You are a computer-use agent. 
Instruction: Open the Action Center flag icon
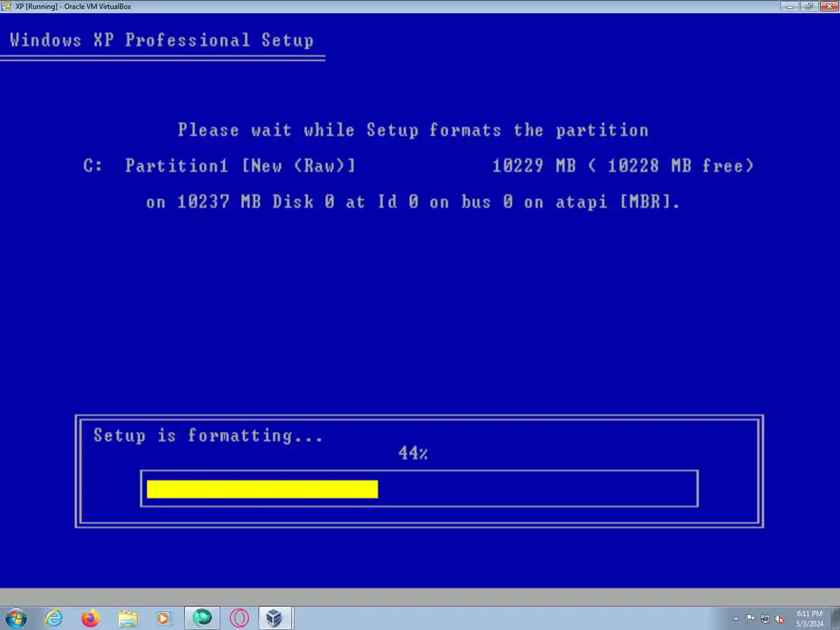750,619
